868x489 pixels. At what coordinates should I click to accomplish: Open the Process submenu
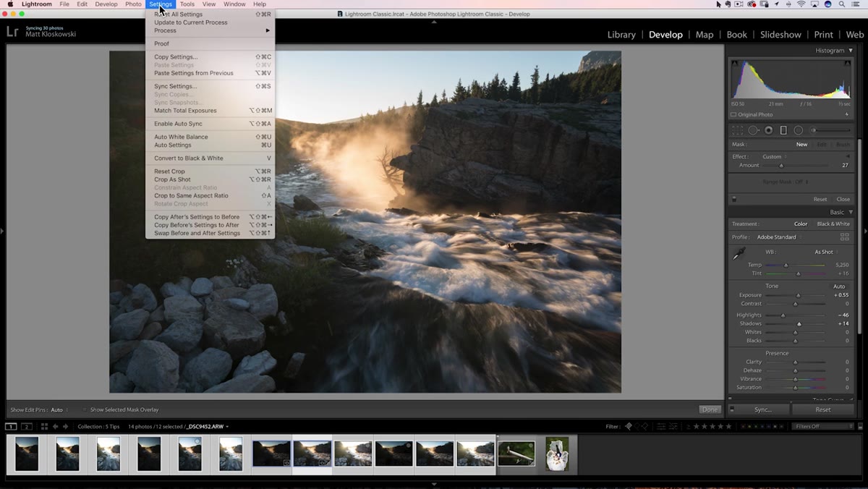(x=210, y=30)
